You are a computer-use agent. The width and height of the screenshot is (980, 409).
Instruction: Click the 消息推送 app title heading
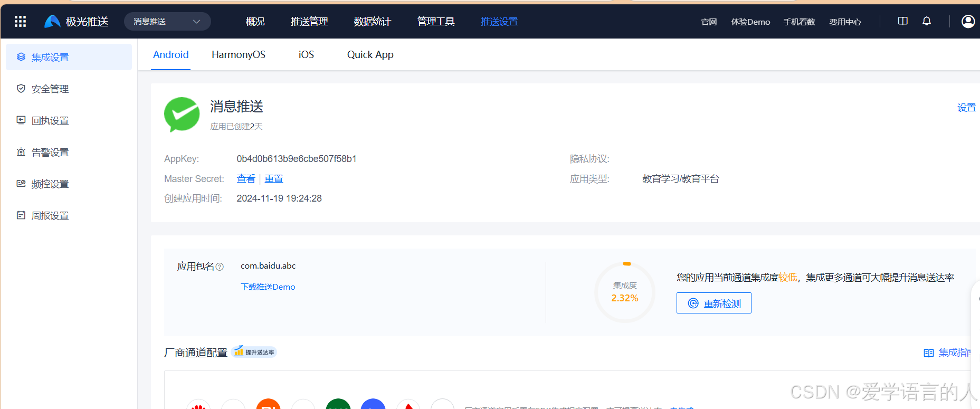pyautogui.click(x=236, y=107)
